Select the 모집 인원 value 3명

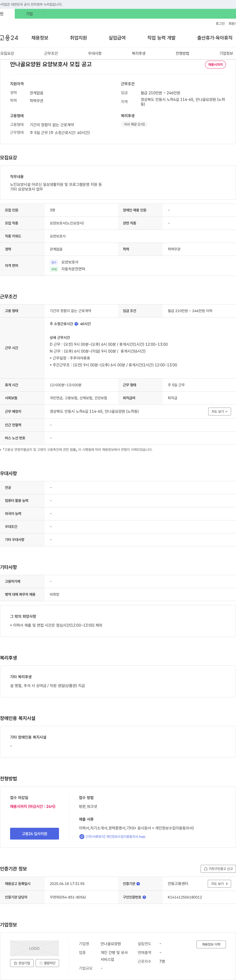53,210
